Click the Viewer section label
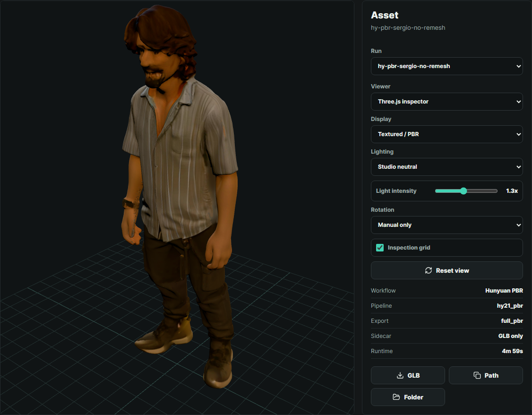The width and height of the screenshot is (532, 415). pyautogui.click(x=380, y=86)
